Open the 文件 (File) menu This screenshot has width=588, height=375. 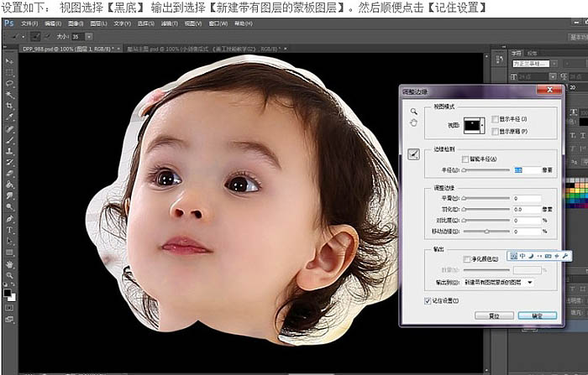tap(29, 23)
